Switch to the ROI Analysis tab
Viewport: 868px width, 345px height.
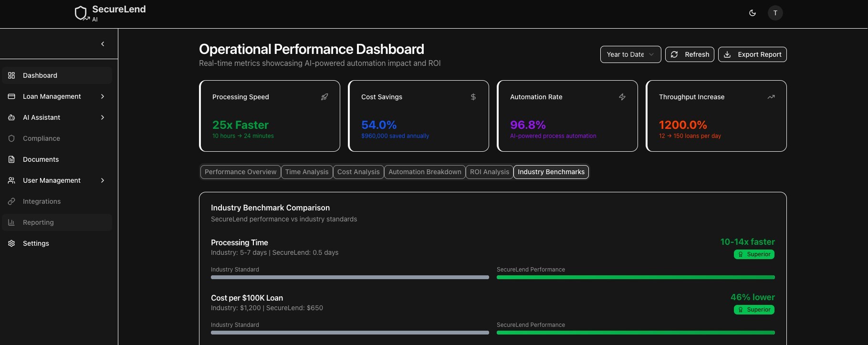click(489, 172)
